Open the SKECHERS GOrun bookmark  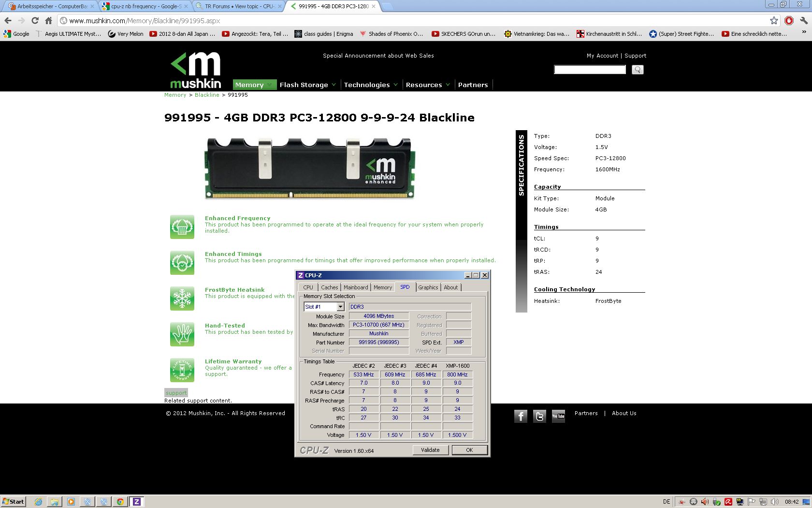click(464, 34)
